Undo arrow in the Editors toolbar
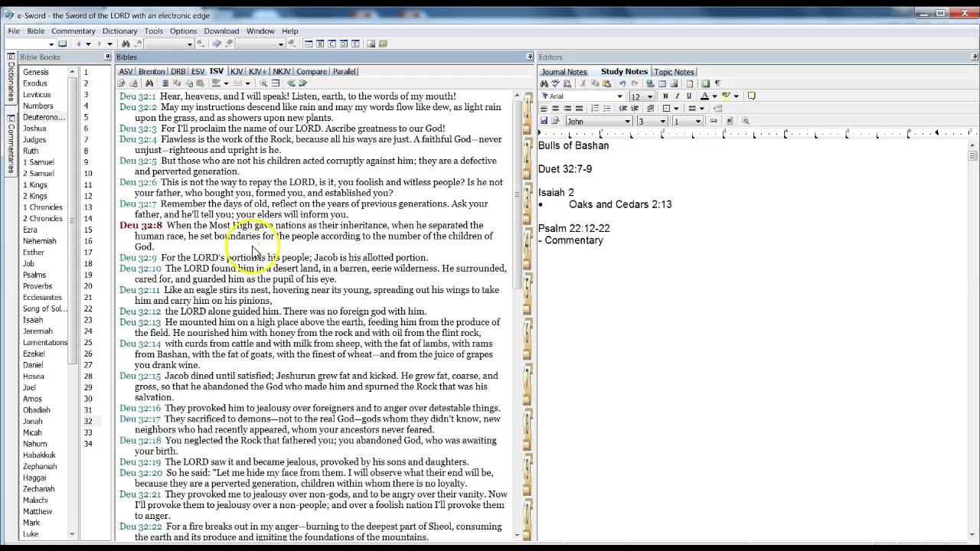The image size is (980, 551). [x=622, y=83]
